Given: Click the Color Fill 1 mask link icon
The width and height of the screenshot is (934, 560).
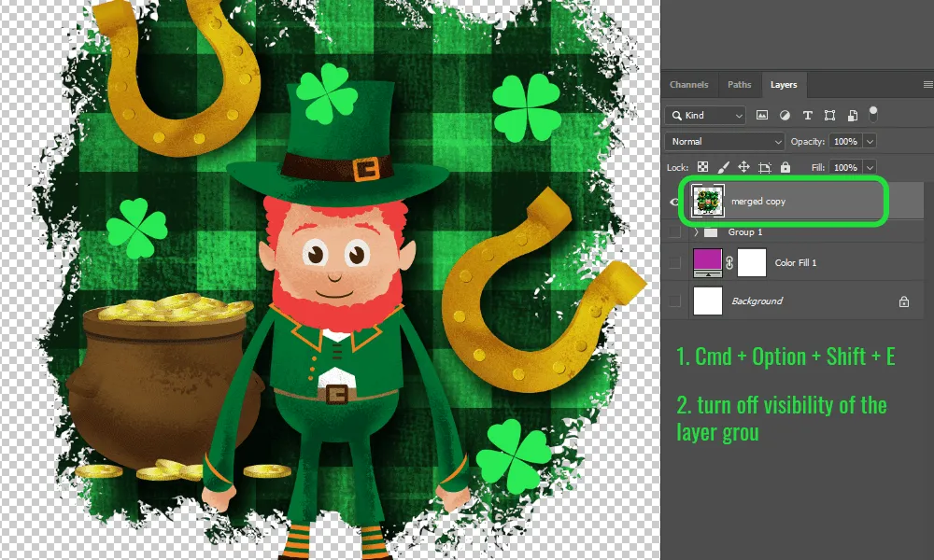Looking at the screenshot, I should point(729,262).
